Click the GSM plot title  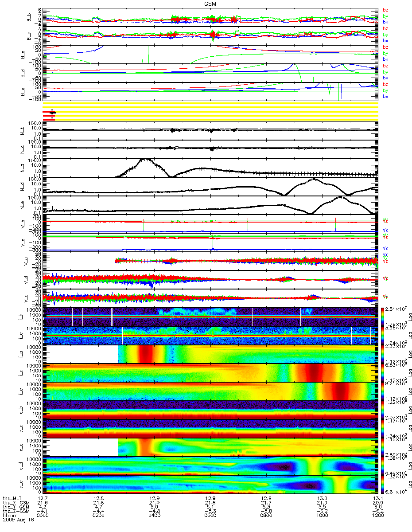point(210,3)
